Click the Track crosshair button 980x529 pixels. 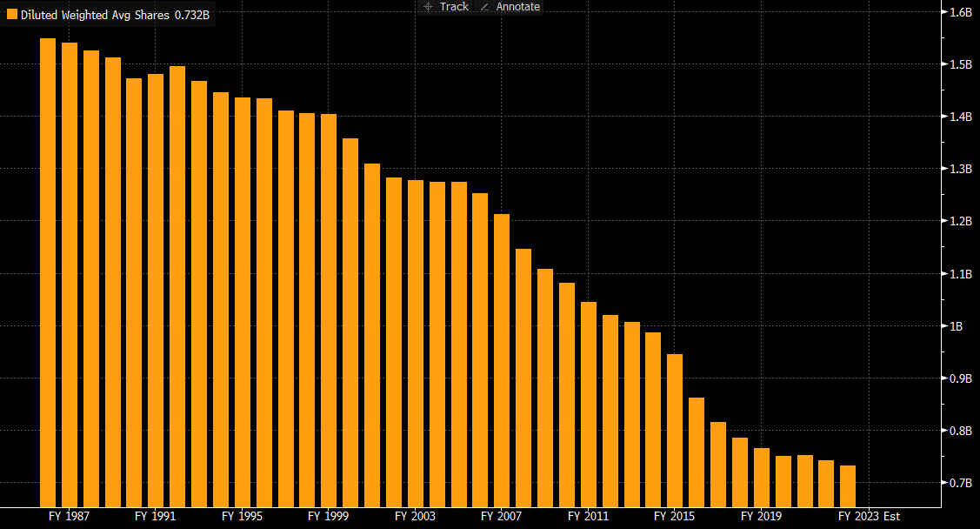pos(445,7)
